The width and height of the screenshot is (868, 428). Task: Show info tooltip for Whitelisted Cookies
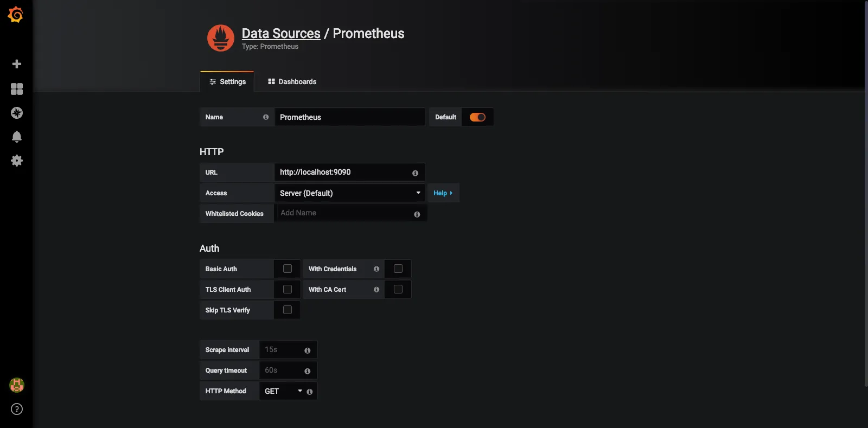417,214
